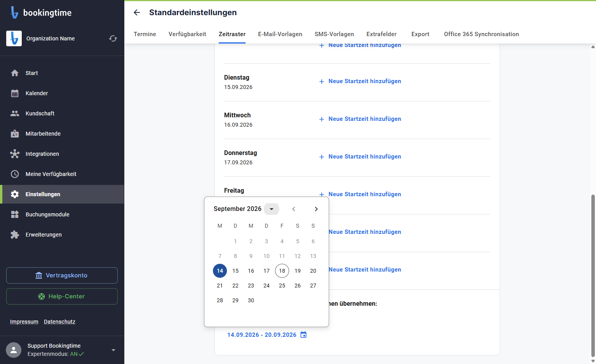Open Einstellungen gear entry
The image size is (596, 364).
[x=62, y=194]
